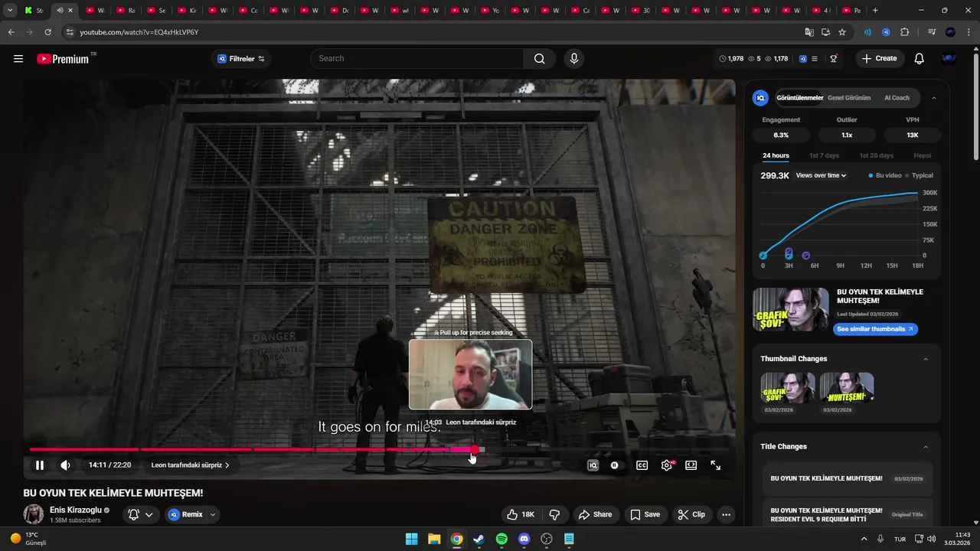Toggle the autoplay switch in player

pos(615,465)
